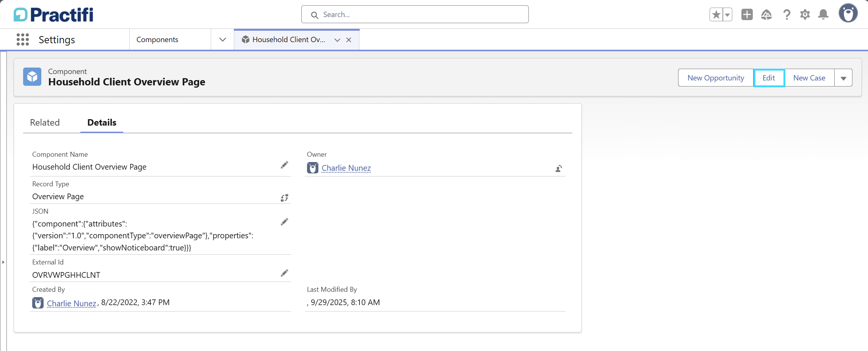Change record type icon next to Overview Page
Image resolution: width=868 pixels, height=351 pixels.
click(x=284, y=198)
